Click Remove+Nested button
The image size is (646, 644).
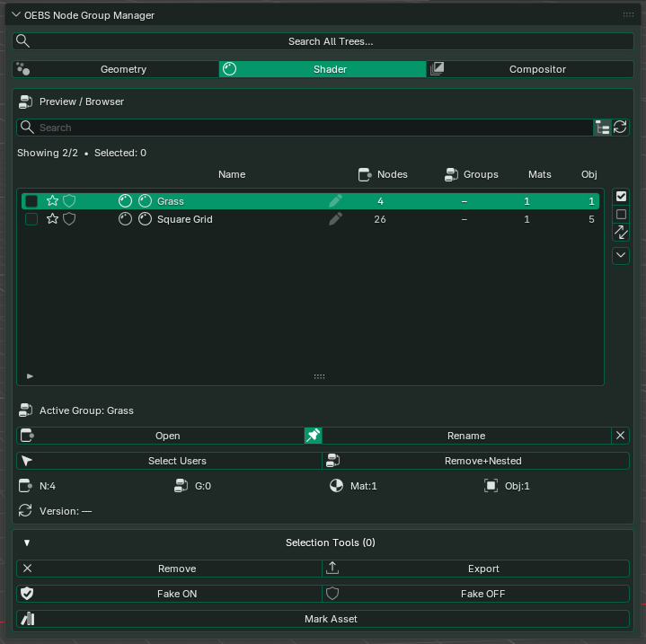(476, 461)
